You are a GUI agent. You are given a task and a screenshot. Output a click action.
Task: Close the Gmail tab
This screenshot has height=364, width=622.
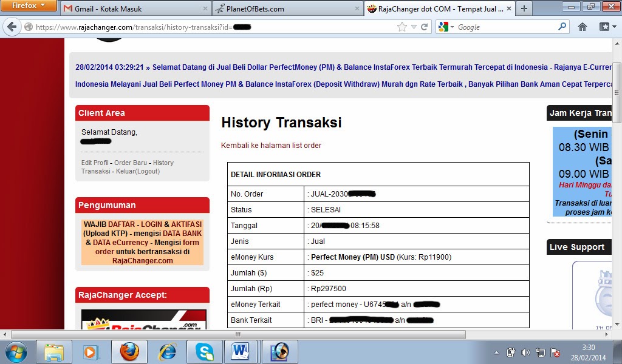coord(205,8)
